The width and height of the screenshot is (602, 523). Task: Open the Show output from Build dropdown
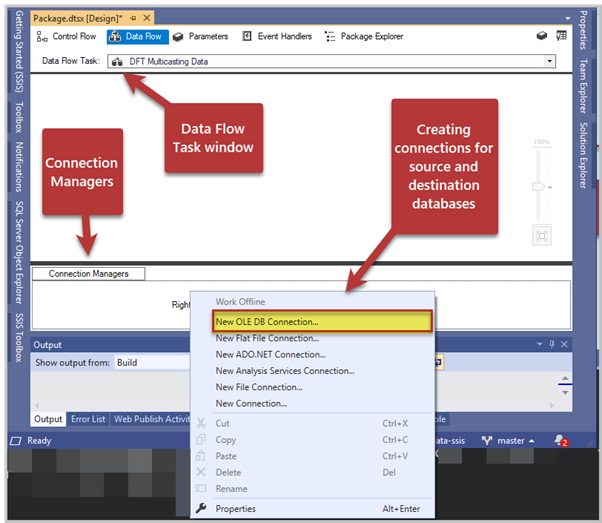click(x=152, y=362)
